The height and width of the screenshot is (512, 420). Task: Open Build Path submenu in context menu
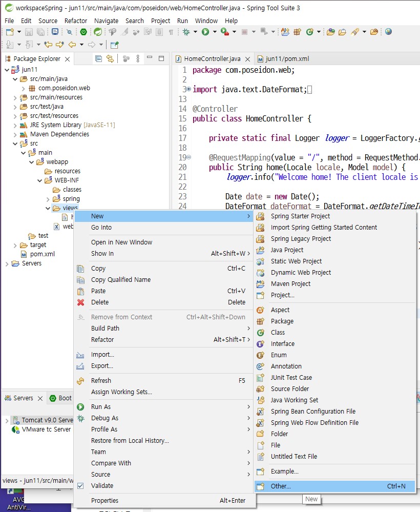pyautogui.click(x=164, y=328)
